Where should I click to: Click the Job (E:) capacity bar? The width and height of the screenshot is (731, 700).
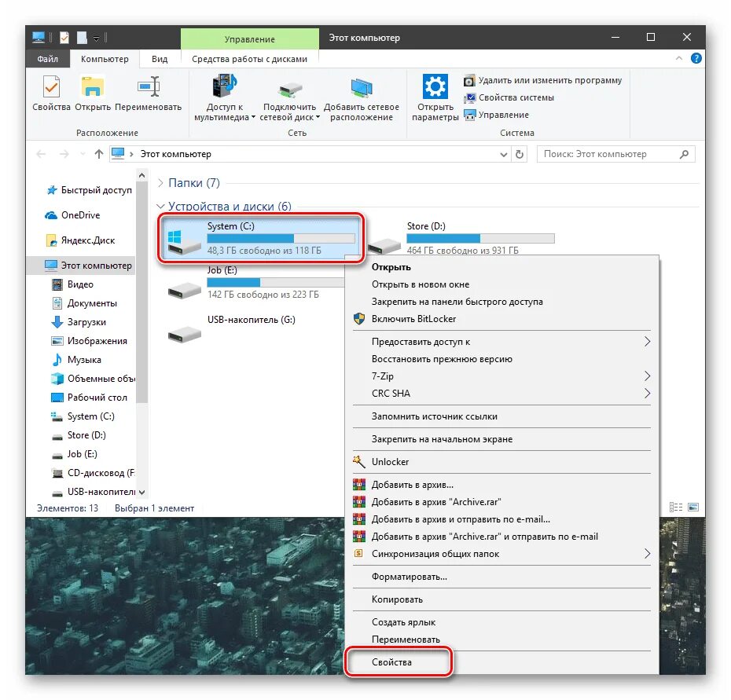pos(276,282)
